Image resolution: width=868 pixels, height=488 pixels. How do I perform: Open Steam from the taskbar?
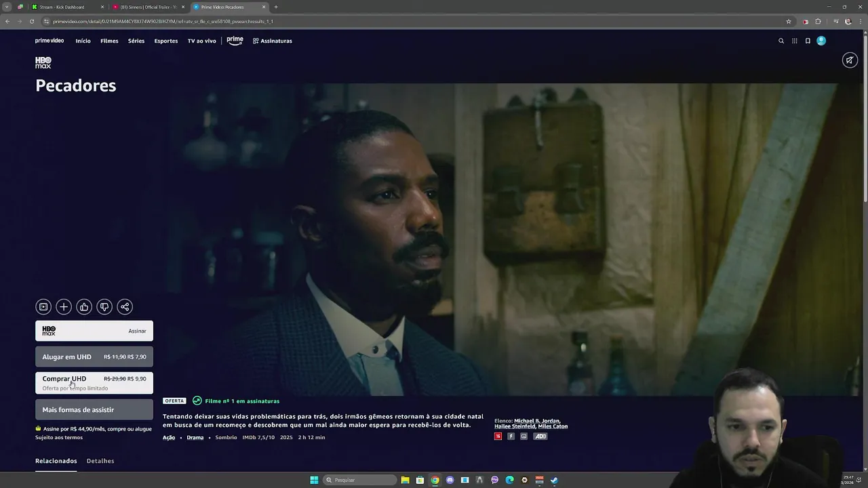point(554,480)
